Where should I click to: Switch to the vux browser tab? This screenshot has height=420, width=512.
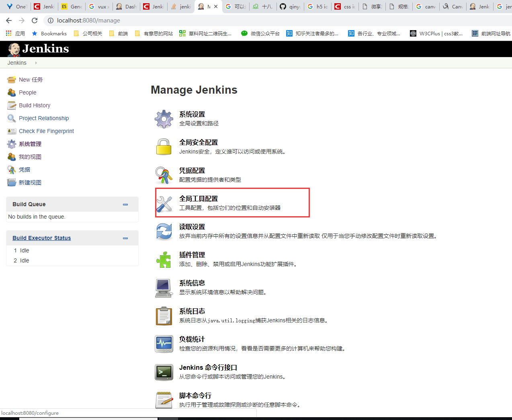pyautogui.click(x=99, y=6)
